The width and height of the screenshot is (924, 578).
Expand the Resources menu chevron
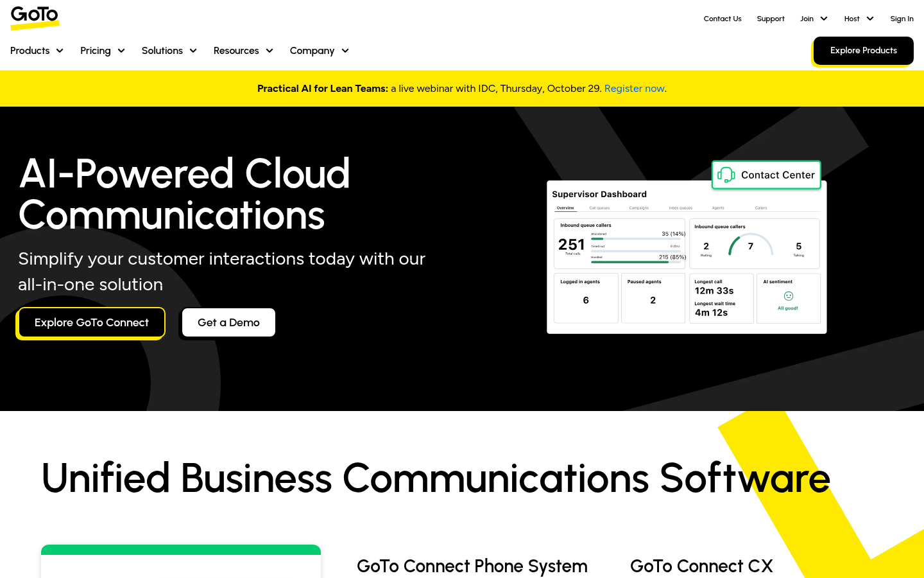(x=269, y=51)
